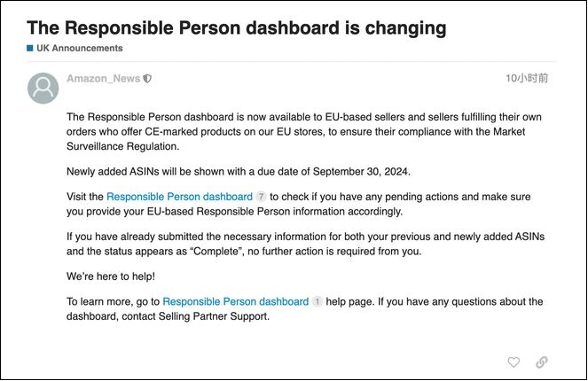This screenshot has height=381, width=588.
Task: Open the Amazon_News user profile name
Action: click(103, 79)
